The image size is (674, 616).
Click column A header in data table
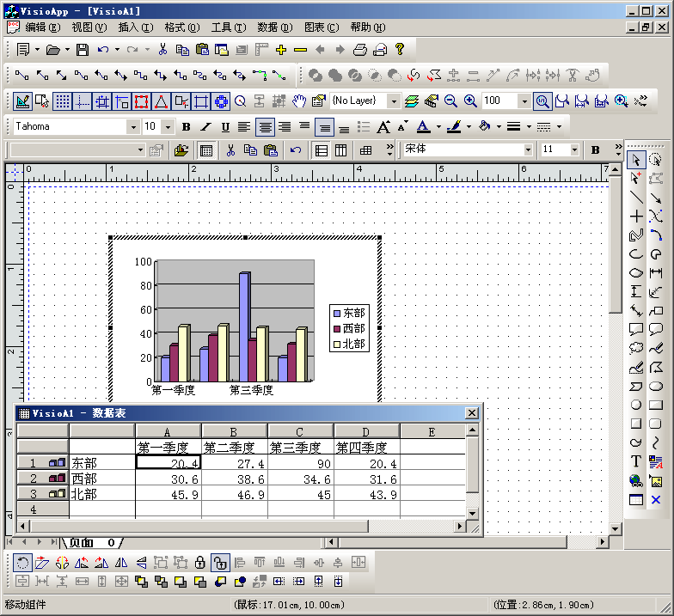(168, 431)
